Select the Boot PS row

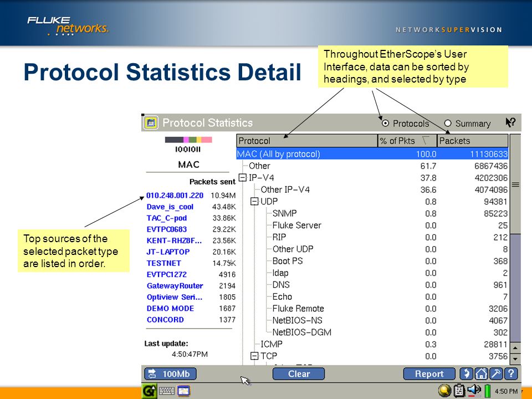[372, 261]
